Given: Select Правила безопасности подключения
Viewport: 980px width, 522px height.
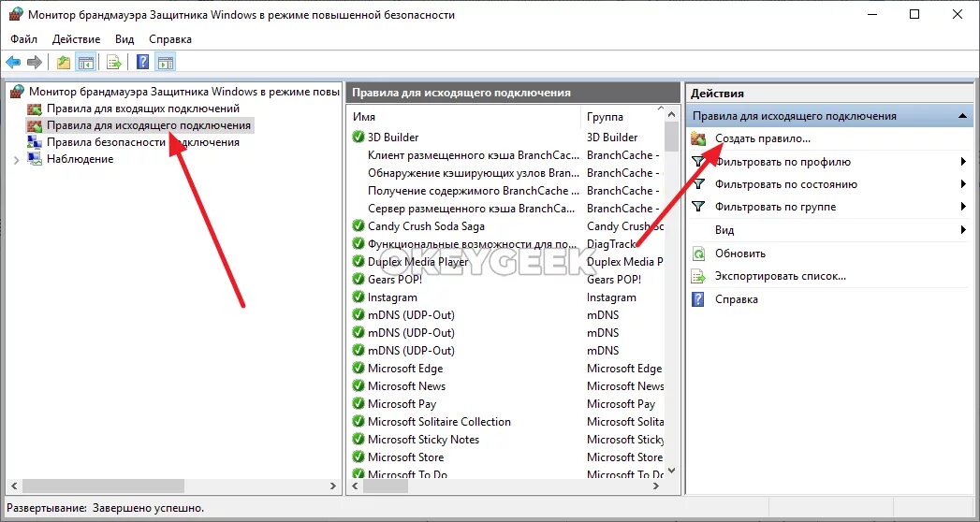Looking at the screenshot, I should [x=143, y=142].
